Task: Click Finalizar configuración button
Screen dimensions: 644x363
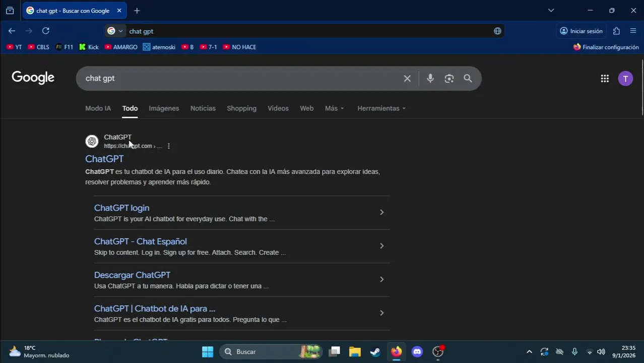Action: tap(606, 47)
